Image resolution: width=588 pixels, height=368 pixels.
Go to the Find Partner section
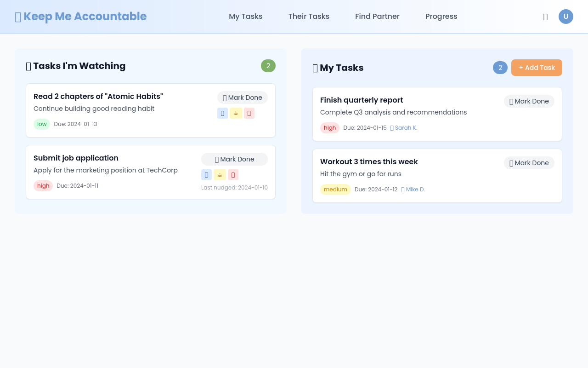coord(377,17)
